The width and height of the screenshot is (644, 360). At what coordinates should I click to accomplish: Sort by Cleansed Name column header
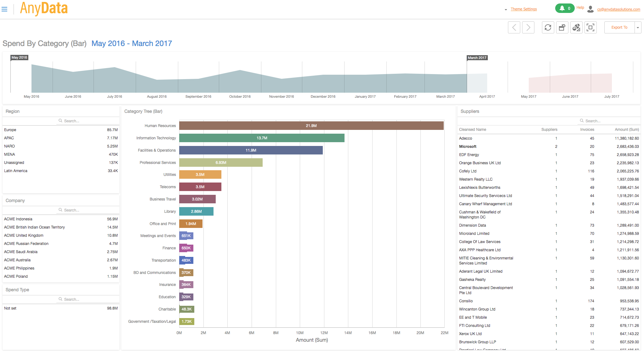click(472, 130)
